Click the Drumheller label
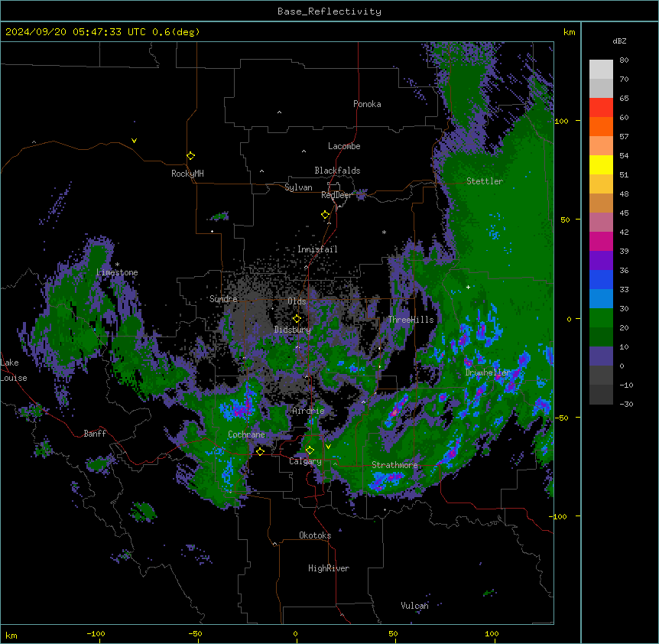 (x=488, y=372)
